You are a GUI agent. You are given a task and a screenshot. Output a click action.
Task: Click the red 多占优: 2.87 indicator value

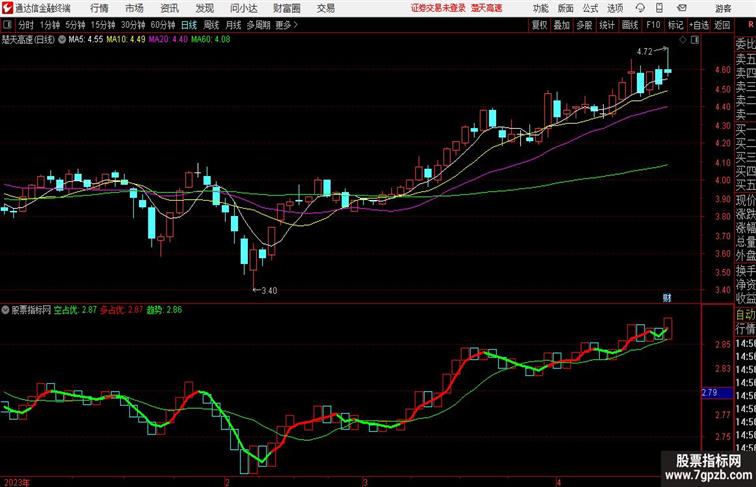pyautogui.click(x=122, y=310)
